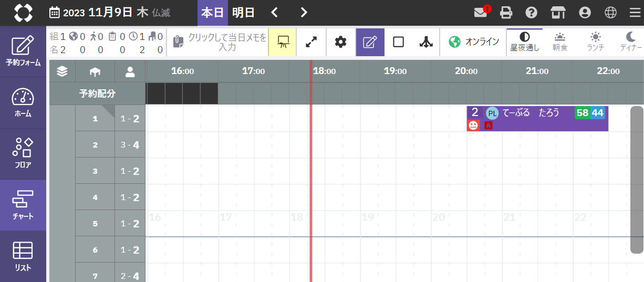Open chart settings gear icon

click(x=341, y=43)
